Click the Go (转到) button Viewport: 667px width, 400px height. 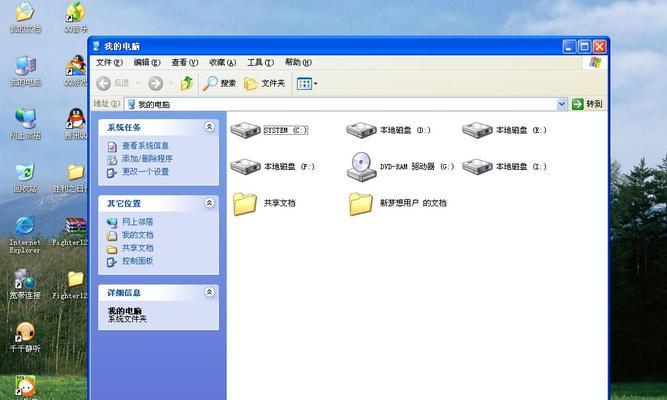[x=587, y=104]
